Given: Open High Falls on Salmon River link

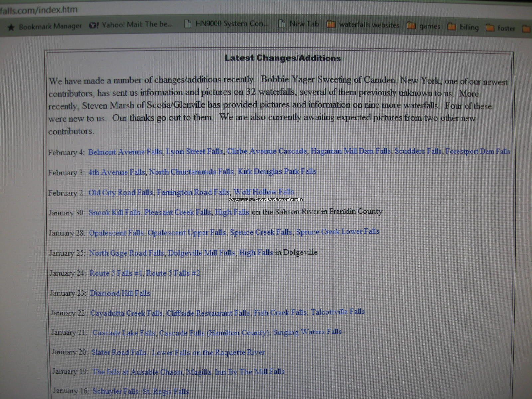Looking at the screenshot, I should pos(232,212).
